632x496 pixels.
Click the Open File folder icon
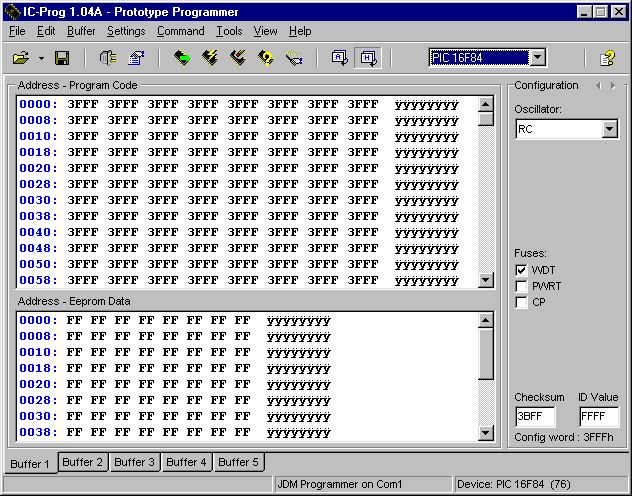pos(20,59)
